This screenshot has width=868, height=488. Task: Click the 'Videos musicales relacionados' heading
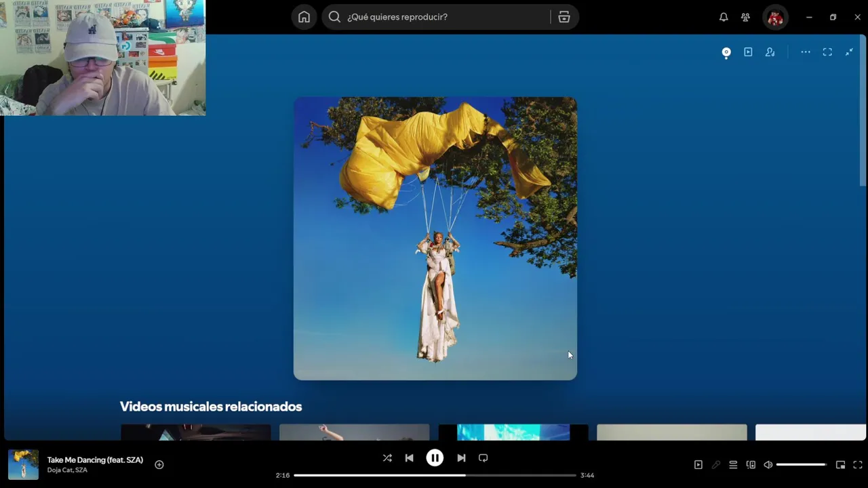coord(211,407)
